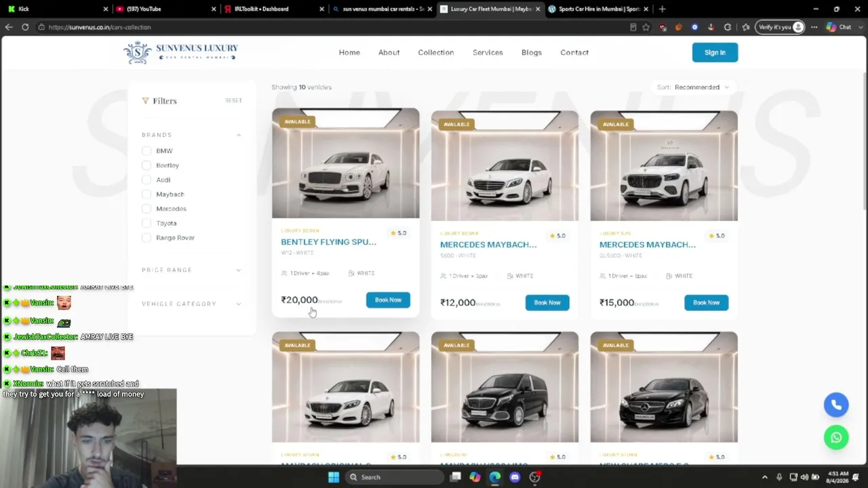Click the Verify it's you profile button
Screen dimensions: 868x488
[x=780, y=27]
